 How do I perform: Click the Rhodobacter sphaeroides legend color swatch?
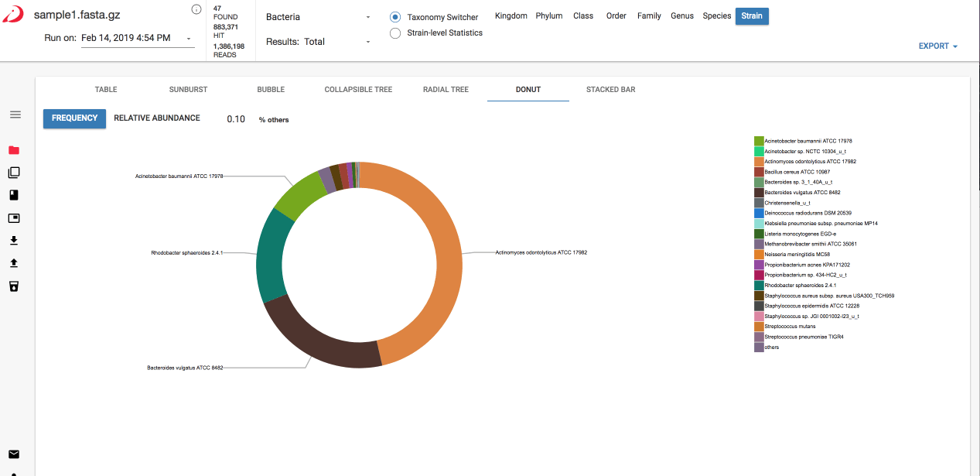[759, 285]
